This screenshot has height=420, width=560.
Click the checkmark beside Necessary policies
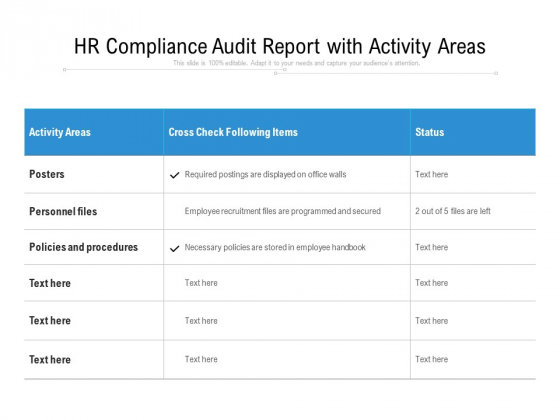[x=174, y=249]
